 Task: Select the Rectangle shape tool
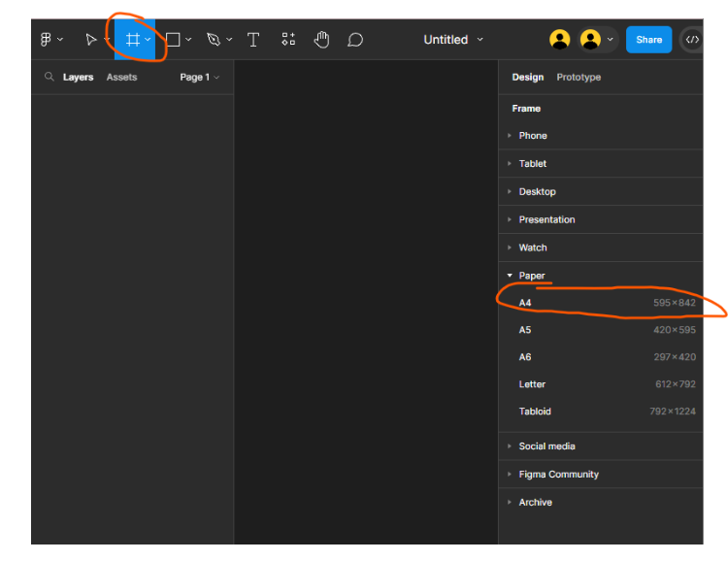point(173,40)
